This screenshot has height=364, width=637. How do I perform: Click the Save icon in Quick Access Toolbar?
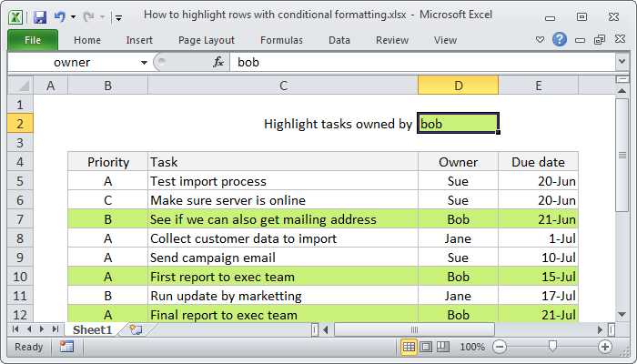pyautogui.click(x=40, y=16)
